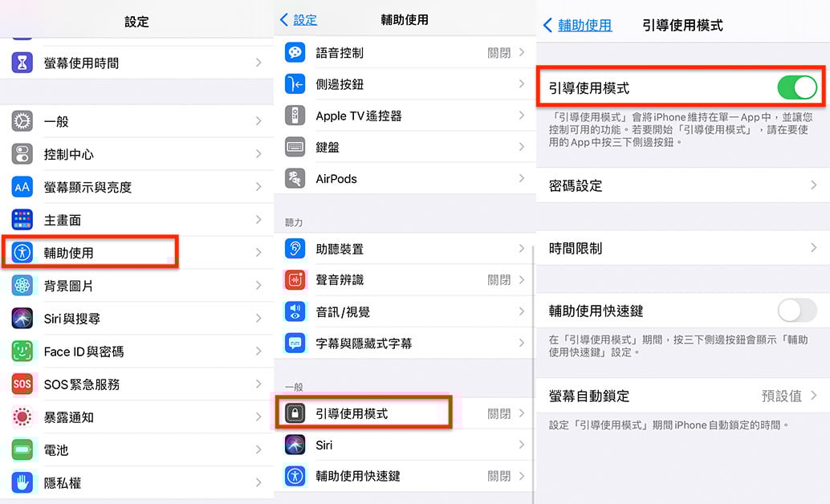Image resolution: width=830 pixels, height=504 pixels.
Task: Go back via the 設定 link
Action: coord(298,20)
